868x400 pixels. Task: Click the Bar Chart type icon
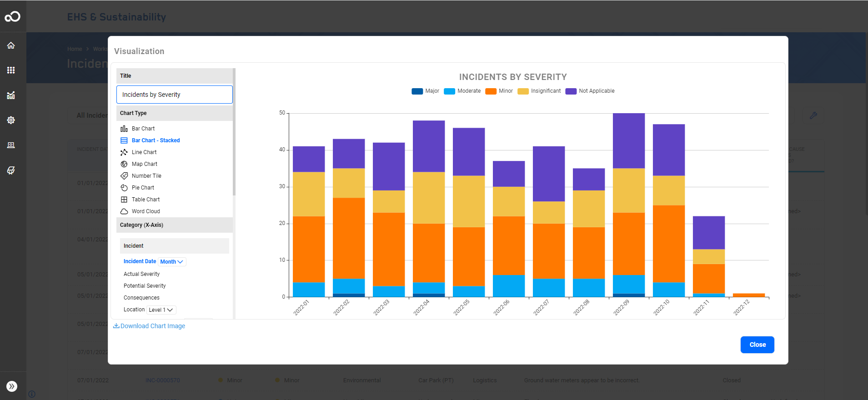124,129
